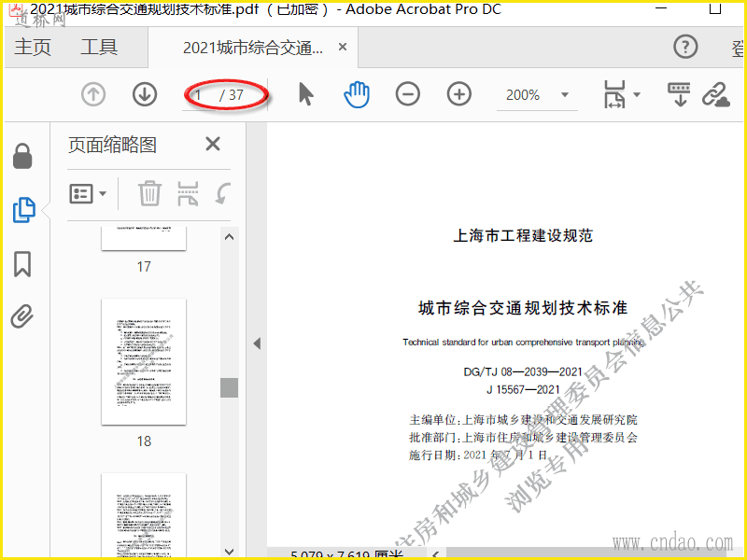The height and width of the screenshot is (560, 747).
Task: Click the English subtitle Technical standard line
Action: pyautogui.click(x=523, y=342)
